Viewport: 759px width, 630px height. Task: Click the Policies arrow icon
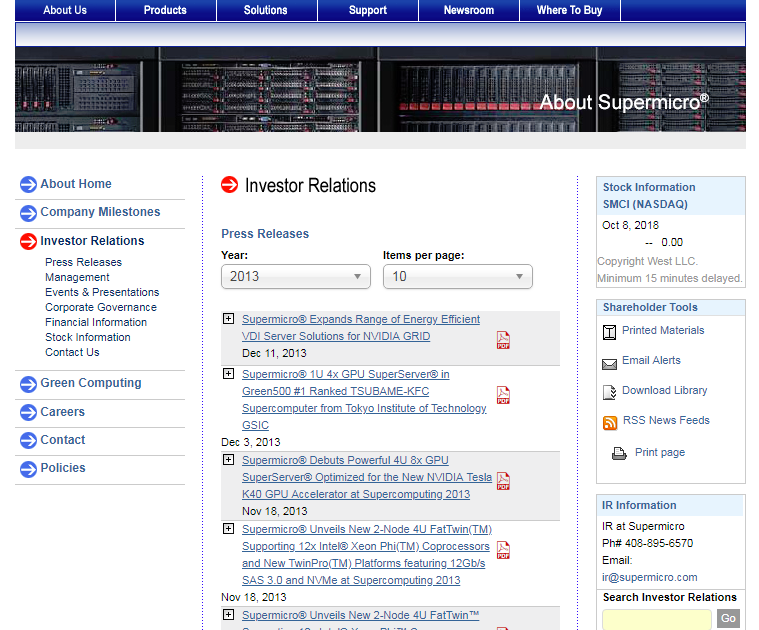coord(28,469)
